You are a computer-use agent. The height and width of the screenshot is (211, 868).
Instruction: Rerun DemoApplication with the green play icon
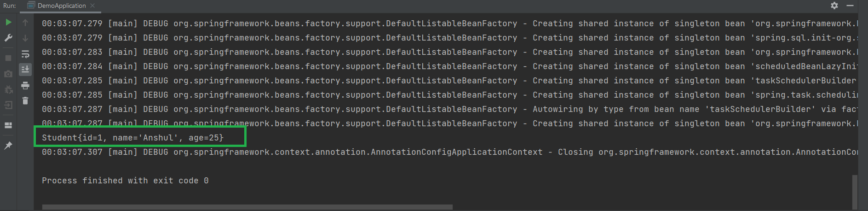click(8, 22)
